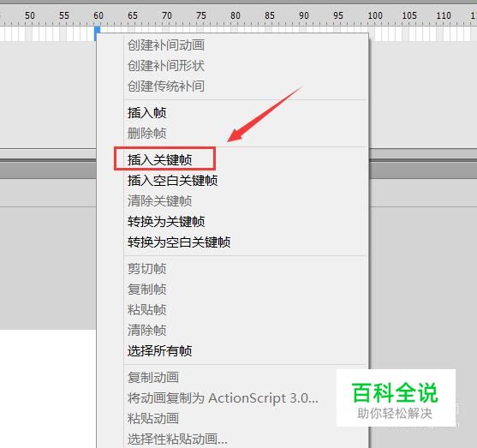Click 将动画复制为 ActionScript 3.0... entry
Image resolution: width=477 pixels, height=448 pixels.
coord(223,398)
